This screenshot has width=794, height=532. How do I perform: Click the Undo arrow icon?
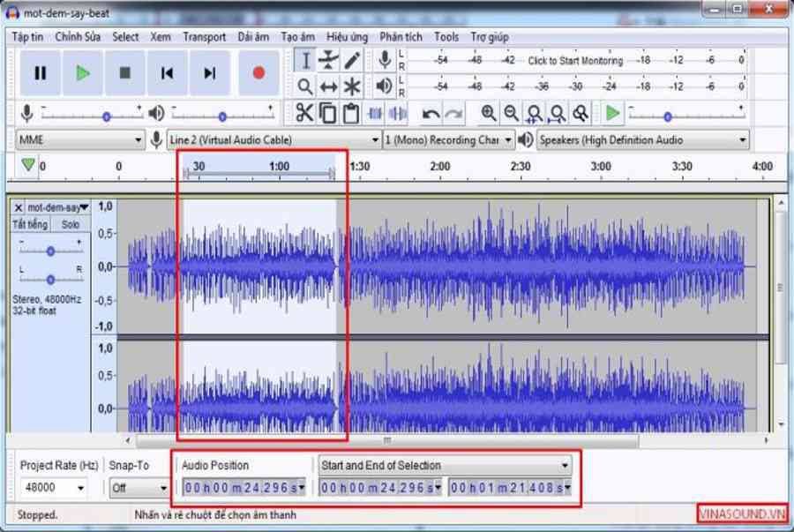(x=431, y=114)
